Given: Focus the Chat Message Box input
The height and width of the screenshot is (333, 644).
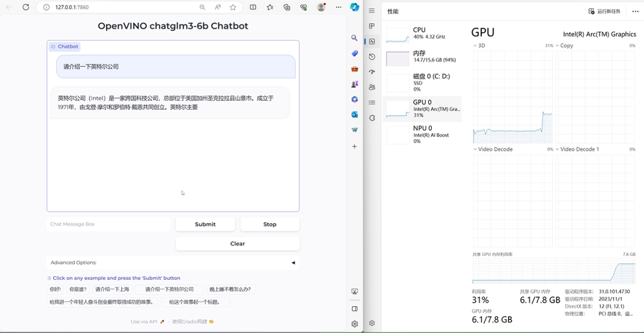Looking at the screenshot, I should (x=109, y=224).
